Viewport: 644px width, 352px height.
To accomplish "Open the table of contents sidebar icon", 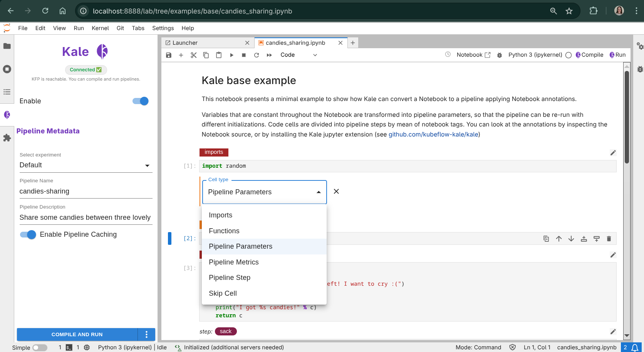I will coord(7,92).
